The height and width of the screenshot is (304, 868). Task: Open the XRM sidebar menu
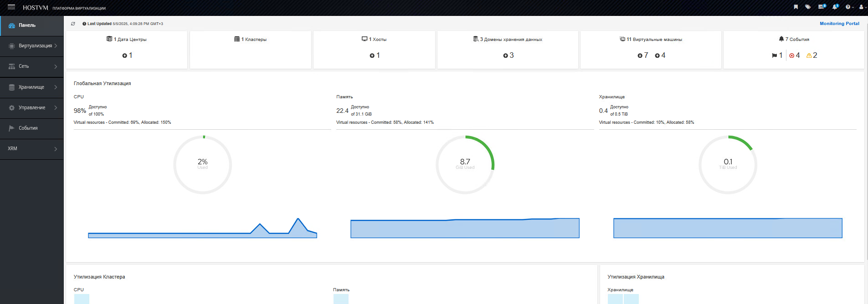pos(32,149)
